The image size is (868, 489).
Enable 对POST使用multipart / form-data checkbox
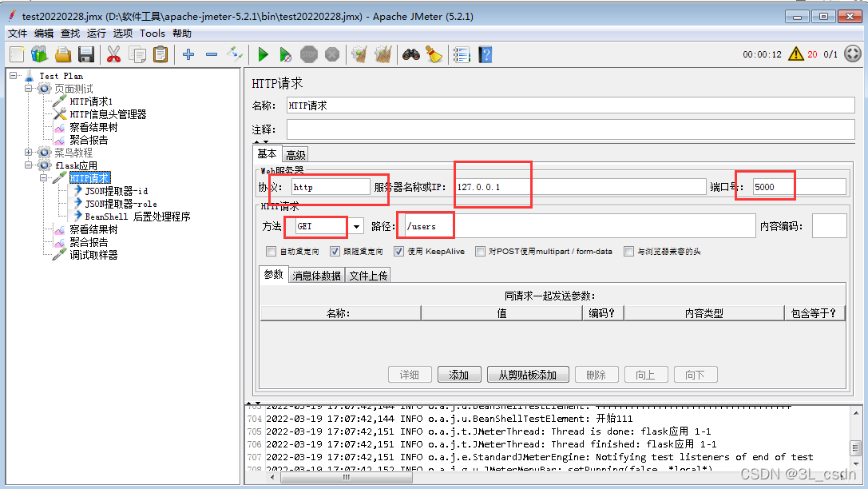[480, 252]
